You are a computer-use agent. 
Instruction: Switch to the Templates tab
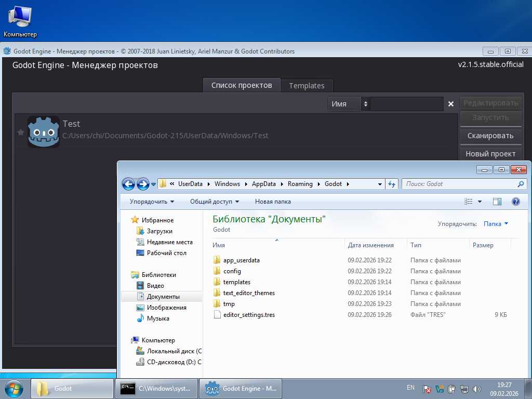click(x=307, y=86)
